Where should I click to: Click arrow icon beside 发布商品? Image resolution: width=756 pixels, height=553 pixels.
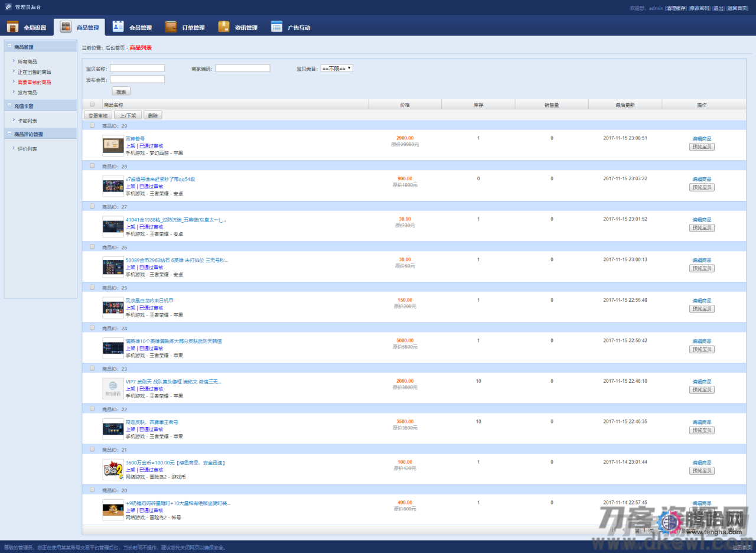coord(13,92)
